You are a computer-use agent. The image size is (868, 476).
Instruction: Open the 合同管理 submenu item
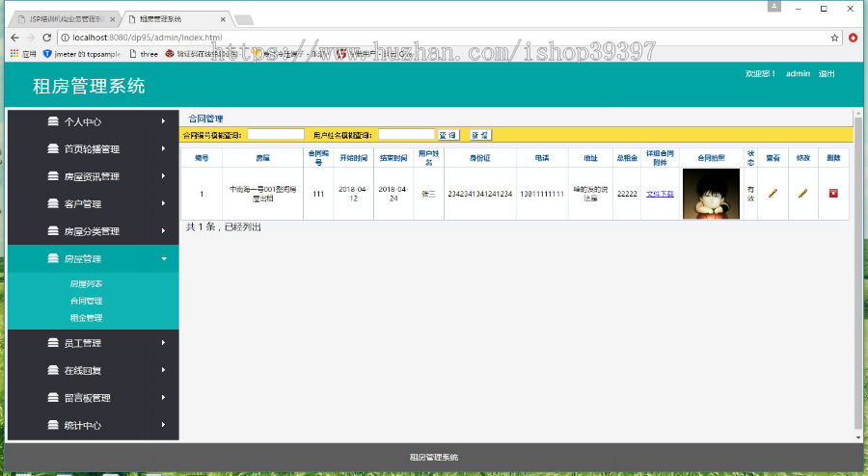[x=86, y=301]
